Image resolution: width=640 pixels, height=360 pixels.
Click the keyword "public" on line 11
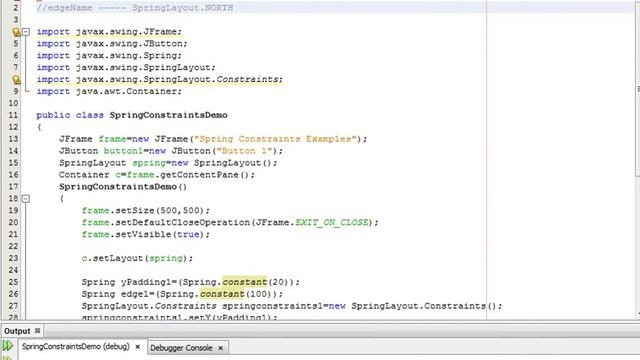[x=53, y=115]
